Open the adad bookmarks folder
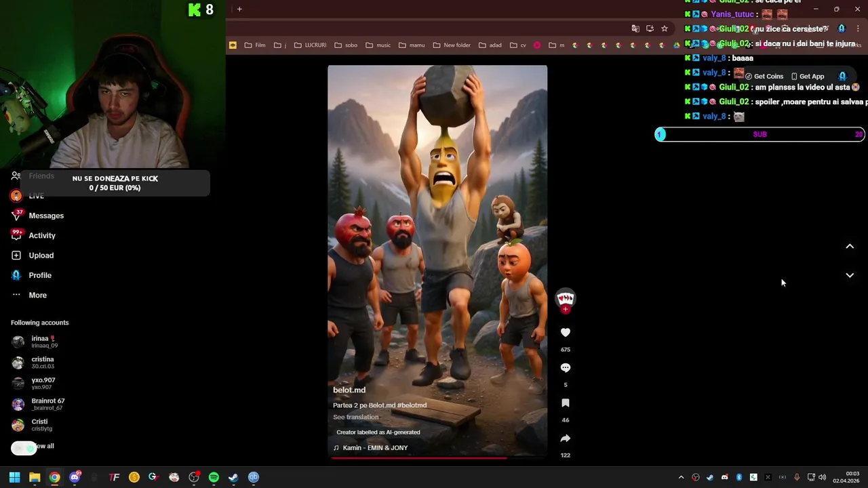 (x=490, y=45)
